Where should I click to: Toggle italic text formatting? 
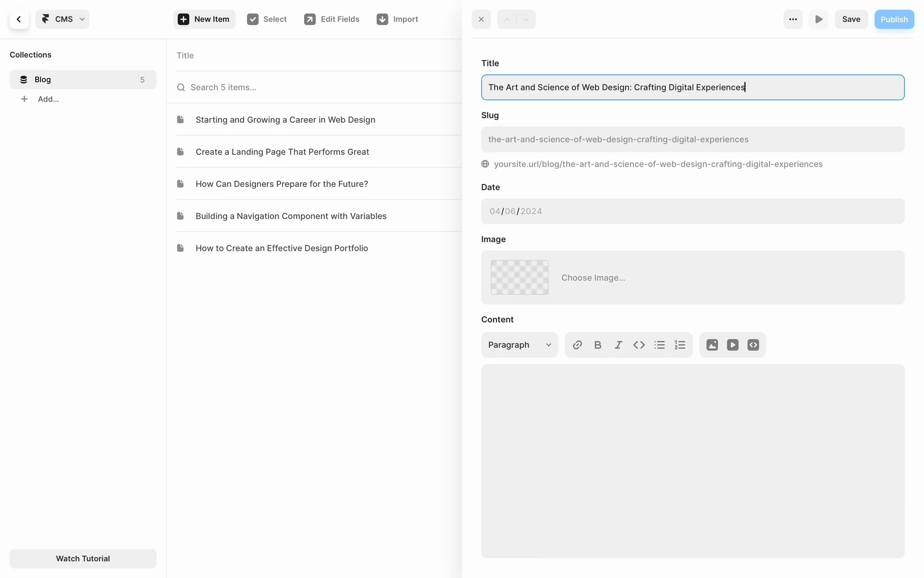point(618,345)
